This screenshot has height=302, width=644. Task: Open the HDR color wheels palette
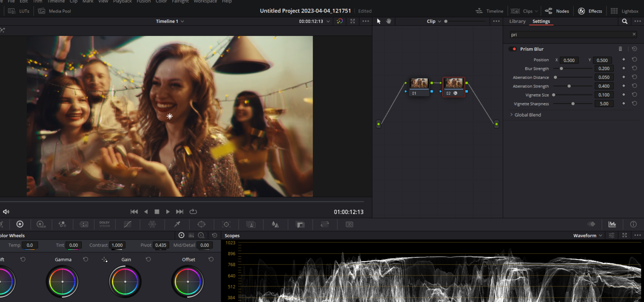[x=41, y=224]
